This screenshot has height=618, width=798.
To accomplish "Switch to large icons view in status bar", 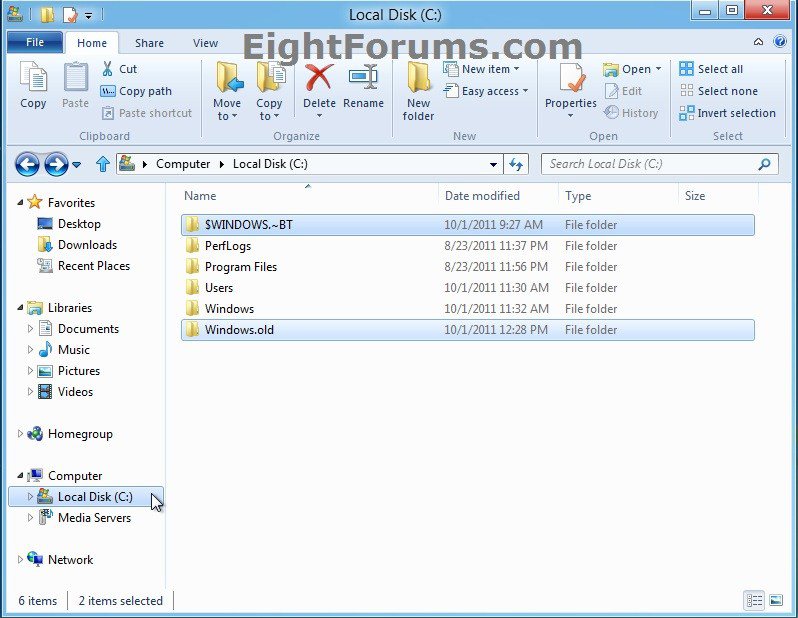I will tap(776, 600).
